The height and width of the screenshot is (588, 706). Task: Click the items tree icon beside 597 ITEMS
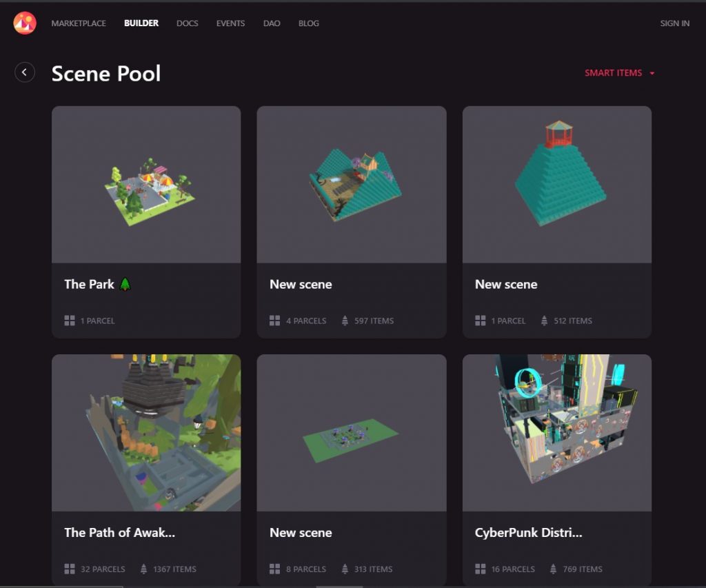(x=345, y=321)
